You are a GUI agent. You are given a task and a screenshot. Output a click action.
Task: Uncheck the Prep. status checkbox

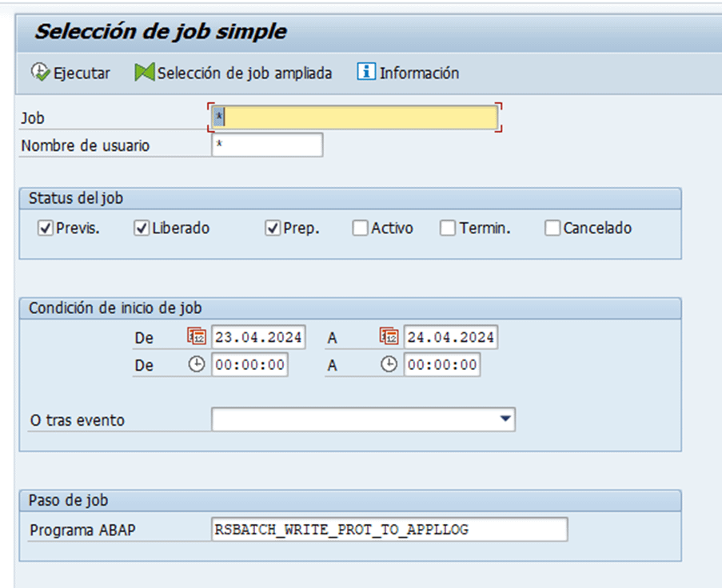[273, 228]
